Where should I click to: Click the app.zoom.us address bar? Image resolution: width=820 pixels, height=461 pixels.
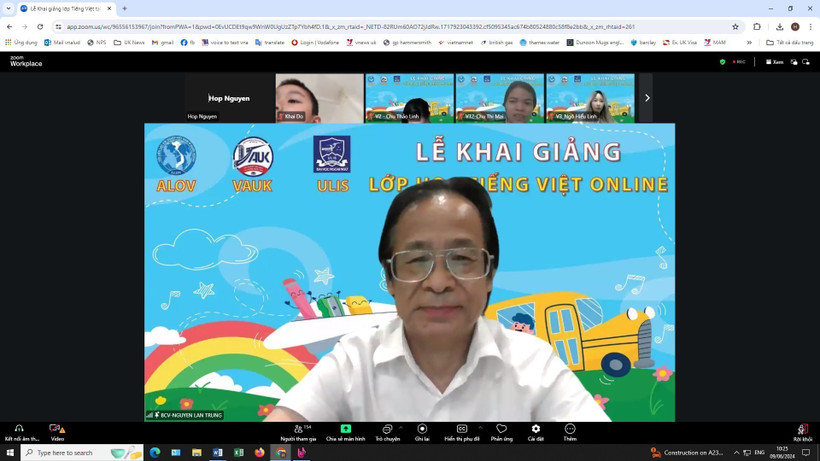tap(397, 27)
